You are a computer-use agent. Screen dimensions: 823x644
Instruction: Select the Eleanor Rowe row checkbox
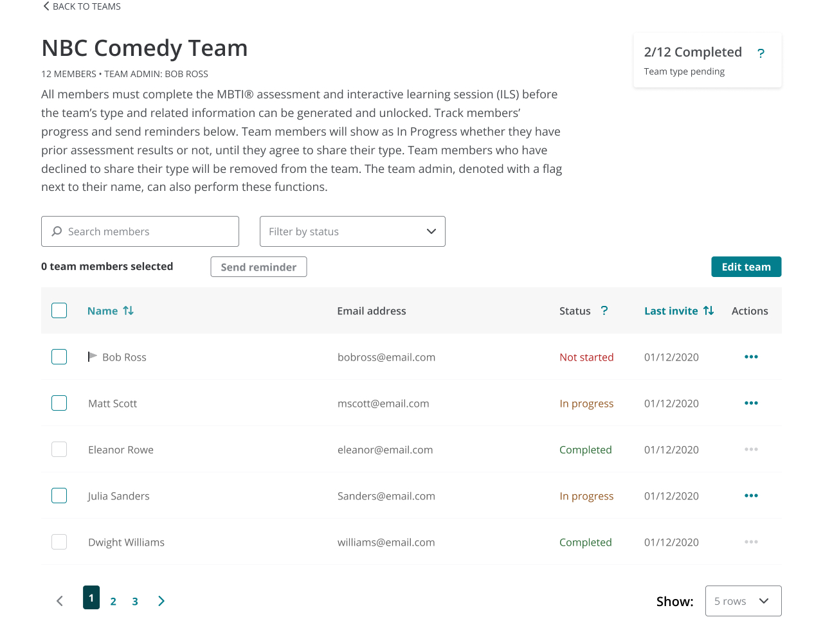point(59,449)
